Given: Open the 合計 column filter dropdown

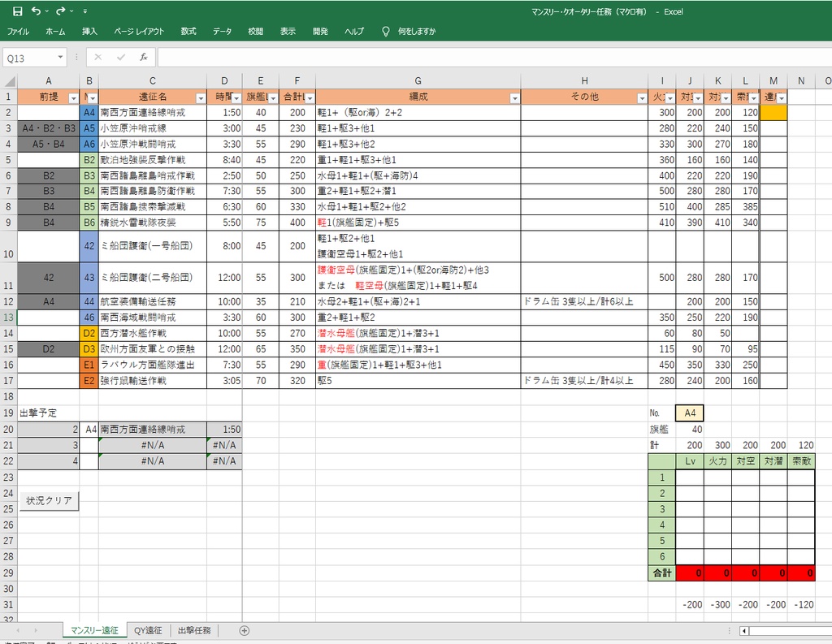Looking at the screenshot, I should pyautogui.click(x=310, y=98).
